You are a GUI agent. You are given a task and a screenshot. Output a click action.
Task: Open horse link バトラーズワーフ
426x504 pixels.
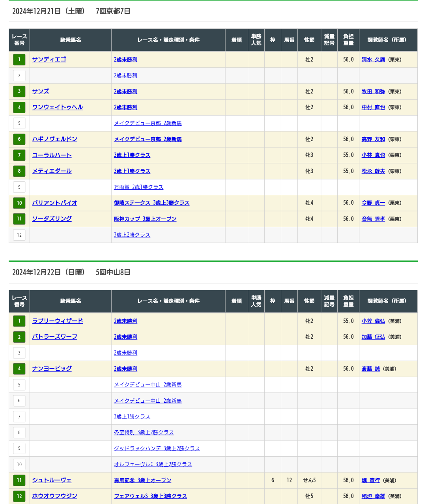tap(55, 337)
